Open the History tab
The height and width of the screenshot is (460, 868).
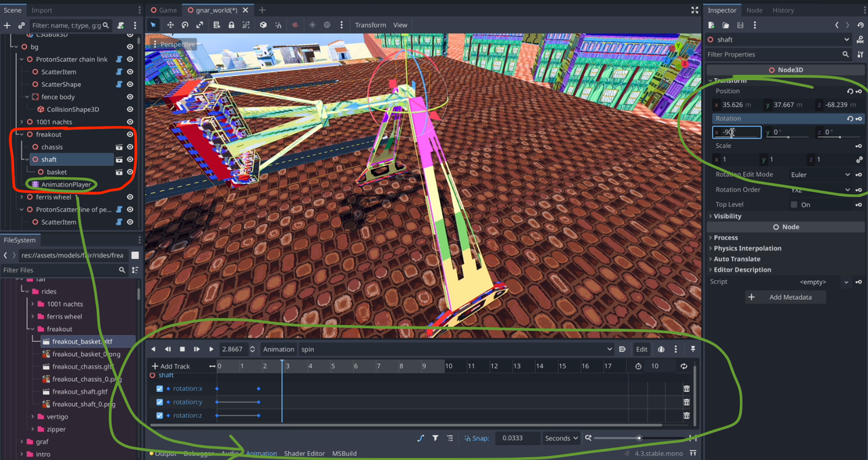tap(783, 10)
